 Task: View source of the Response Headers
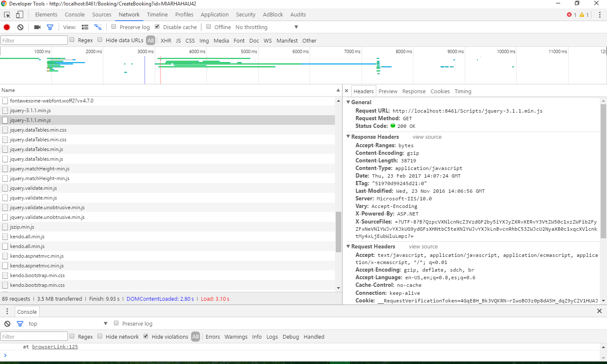427,137
